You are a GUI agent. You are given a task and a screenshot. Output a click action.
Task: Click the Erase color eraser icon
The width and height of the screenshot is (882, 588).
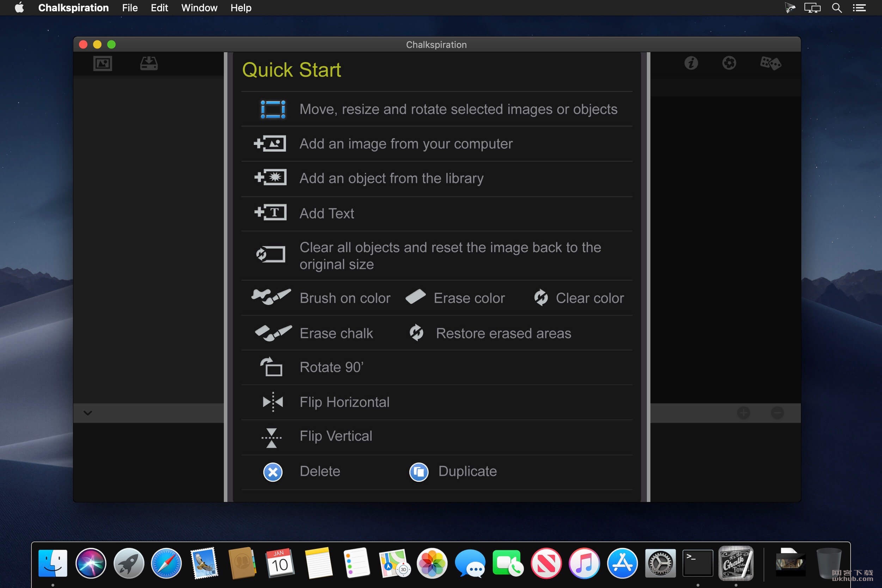416,297
